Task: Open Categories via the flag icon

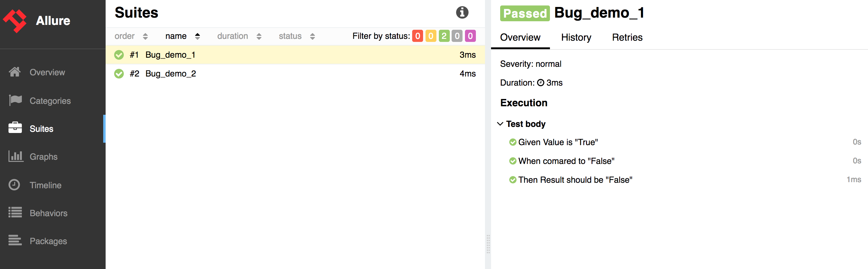Action: [x=15, y=100]
